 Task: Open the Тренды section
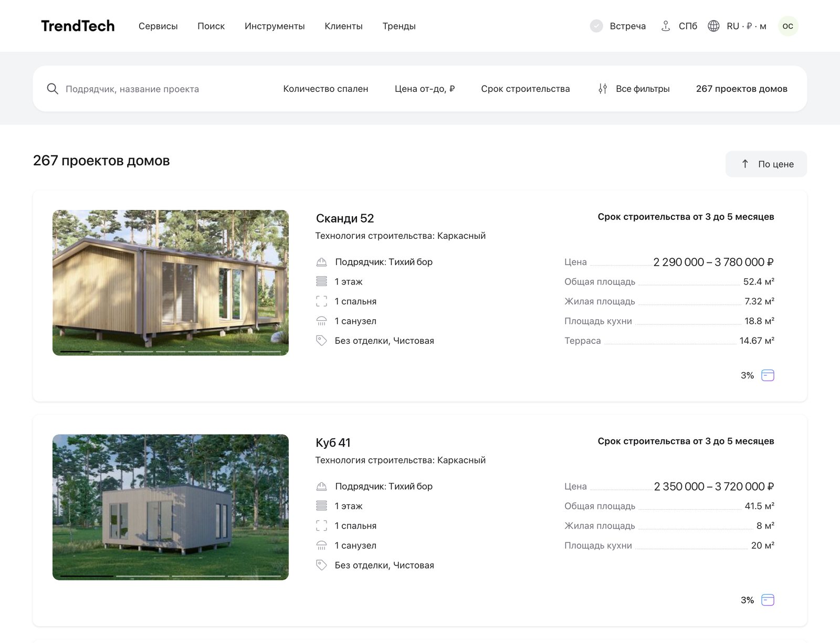click(x=399, y=26)
